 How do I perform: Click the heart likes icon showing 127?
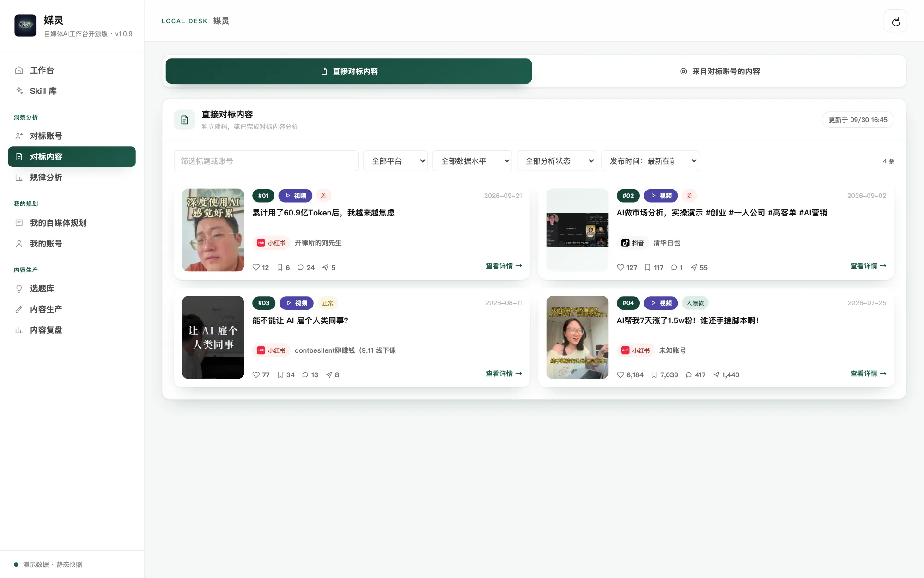pos(620,267)
